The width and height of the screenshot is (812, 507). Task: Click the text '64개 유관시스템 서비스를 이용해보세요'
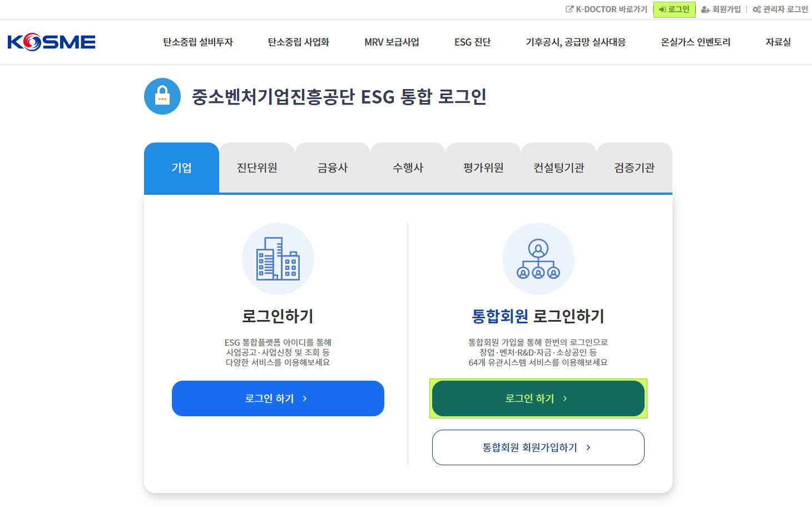click(x=538, y=362)
